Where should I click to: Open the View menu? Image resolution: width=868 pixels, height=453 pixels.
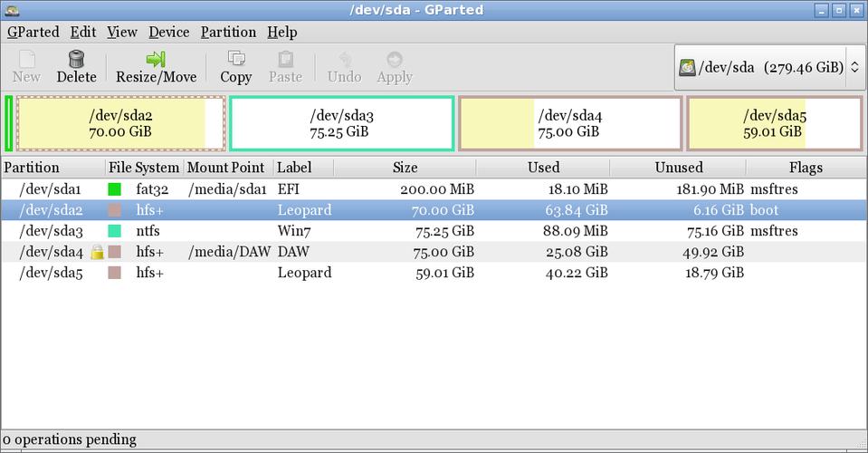point(121,32)
